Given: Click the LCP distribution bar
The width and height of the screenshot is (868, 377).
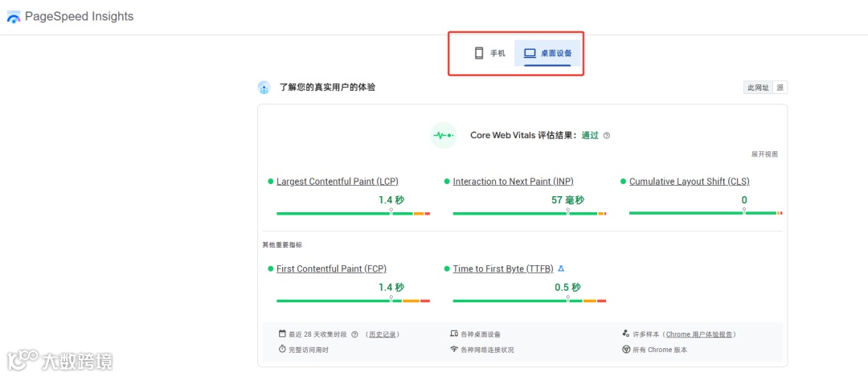Looking at the screenshot, I should coord(353,213).
